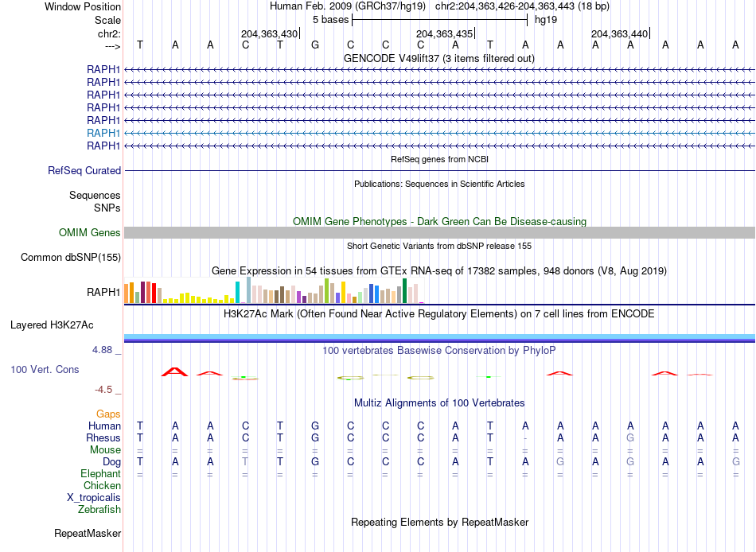Click the light-blue RAPH1 transcript label
Image resolution: width=756 pixels, height=552 pixels.
click(103, 133)
